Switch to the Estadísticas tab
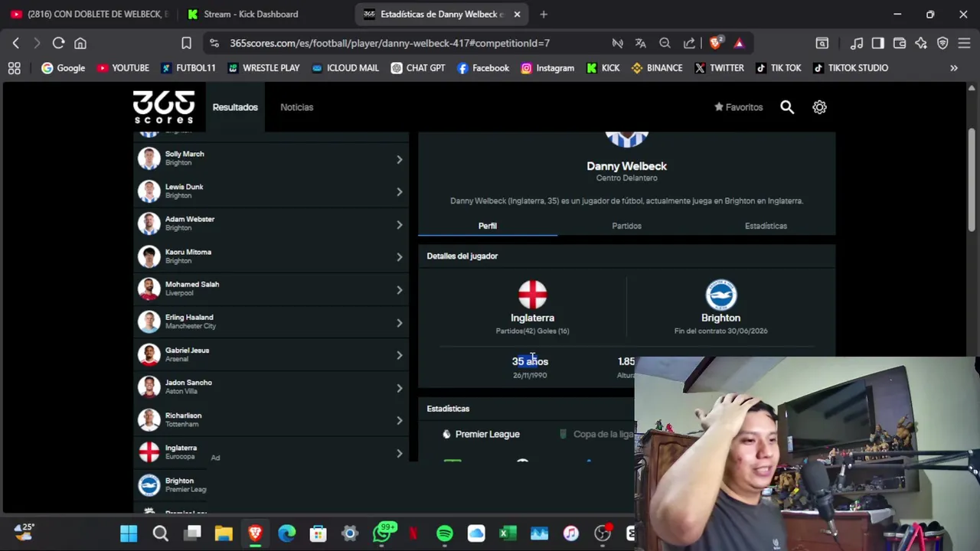 coord(766,226)
